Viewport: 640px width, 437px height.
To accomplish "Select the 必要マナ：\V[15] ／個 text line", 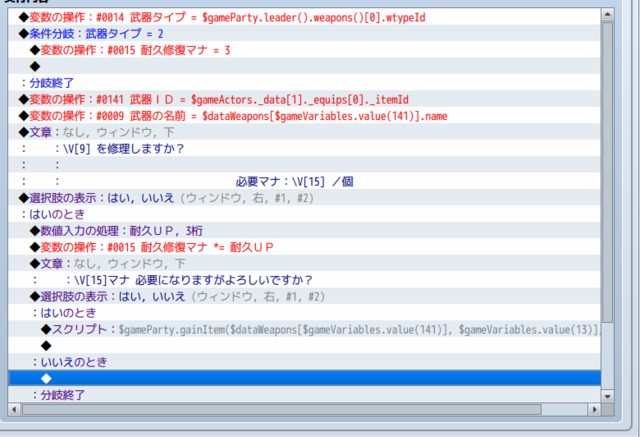I will click(304, 182).
